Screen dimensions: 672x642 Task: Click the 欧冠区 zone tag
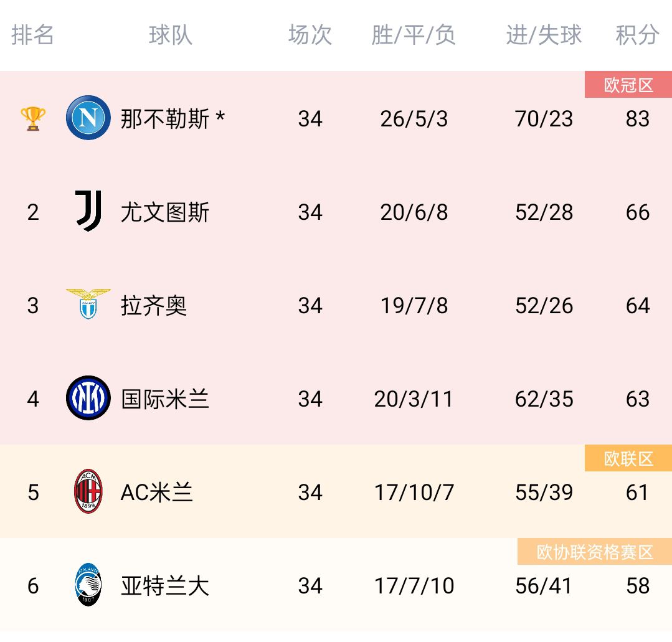click(628, 85)
